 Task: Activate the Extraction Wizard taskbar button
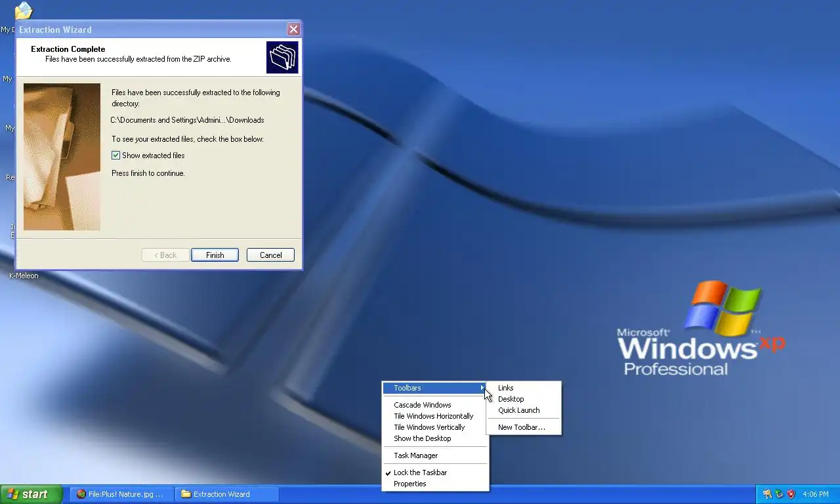pos(227,494)
